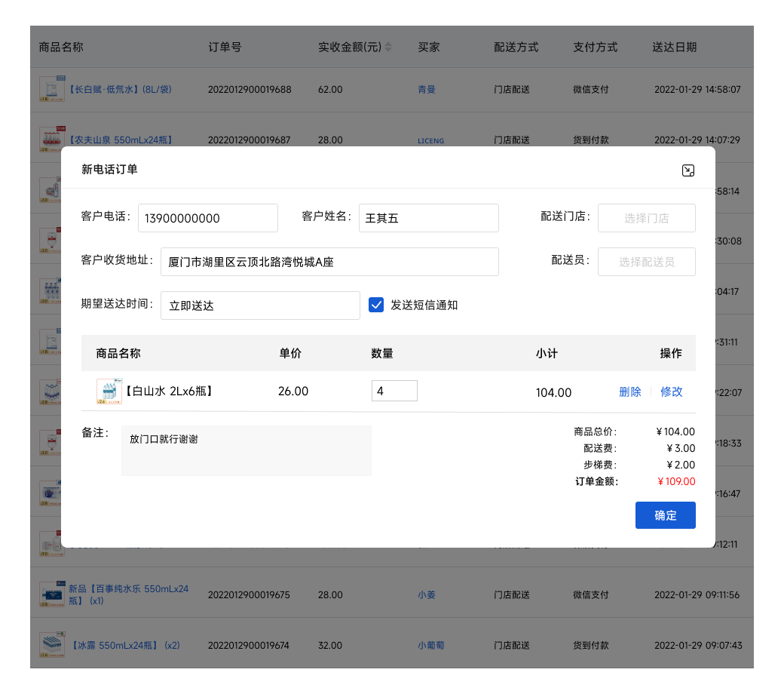Open the 选择配送员 courier dropdown
The width and height of the screenshot is (784, 694).
pos(646,262)
